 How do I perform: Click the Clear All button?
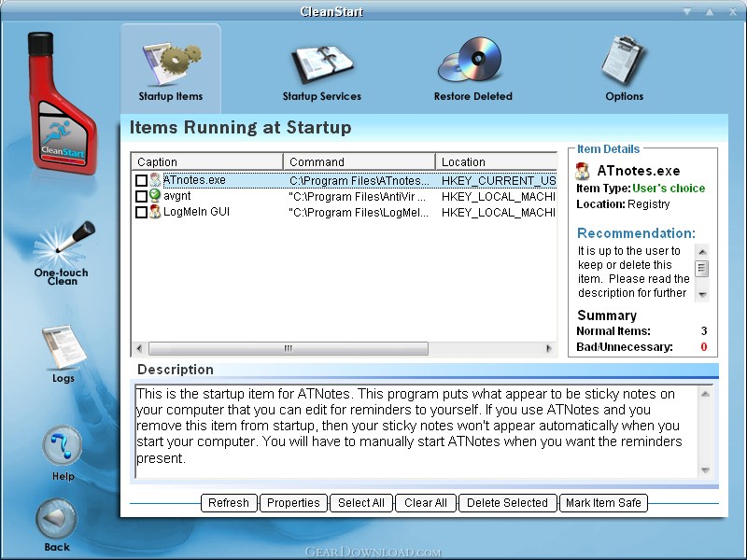pos(426,503)
